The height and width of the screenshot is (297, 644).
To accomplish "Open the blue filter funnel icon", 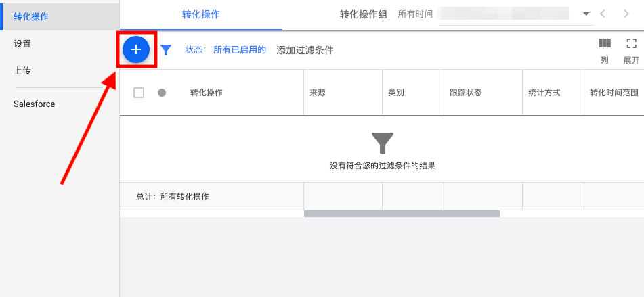I will click(x=166, y=50).
